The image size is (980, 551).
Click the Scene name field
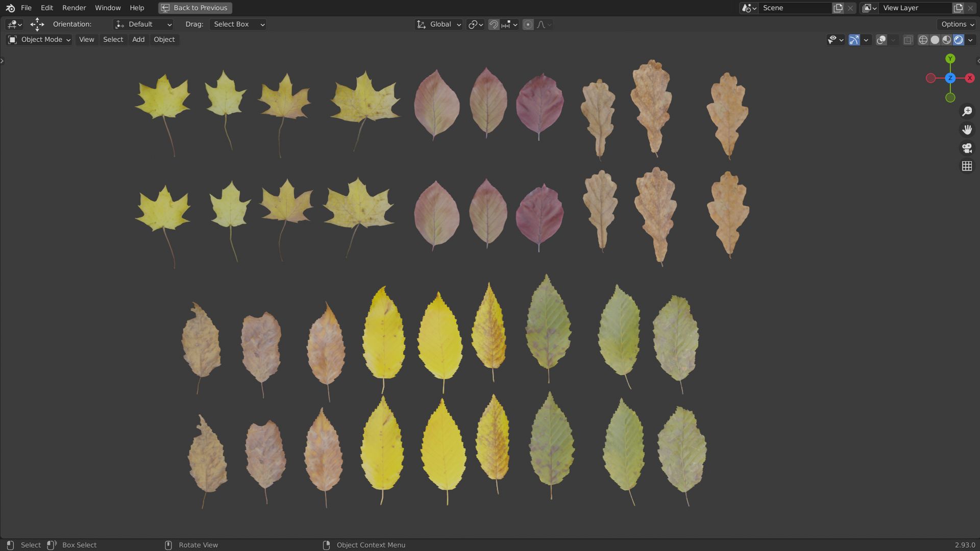[x=794, y=8]
